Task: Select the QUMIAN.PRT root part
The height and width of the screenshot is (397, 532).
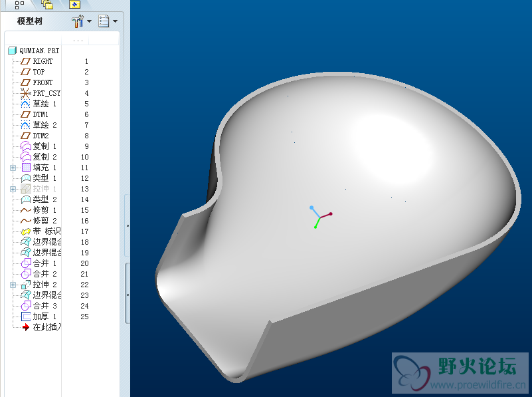Action: 34,51
